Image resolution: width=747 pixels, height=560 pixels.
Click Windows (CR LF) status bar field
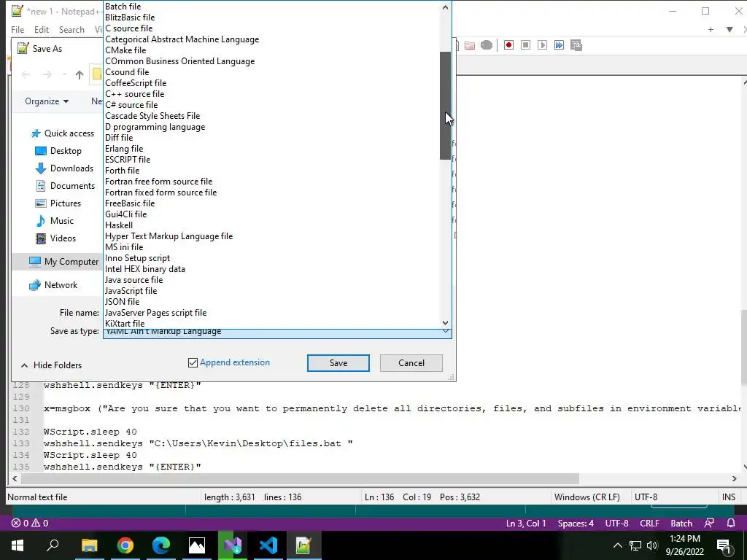click(587, 497)
